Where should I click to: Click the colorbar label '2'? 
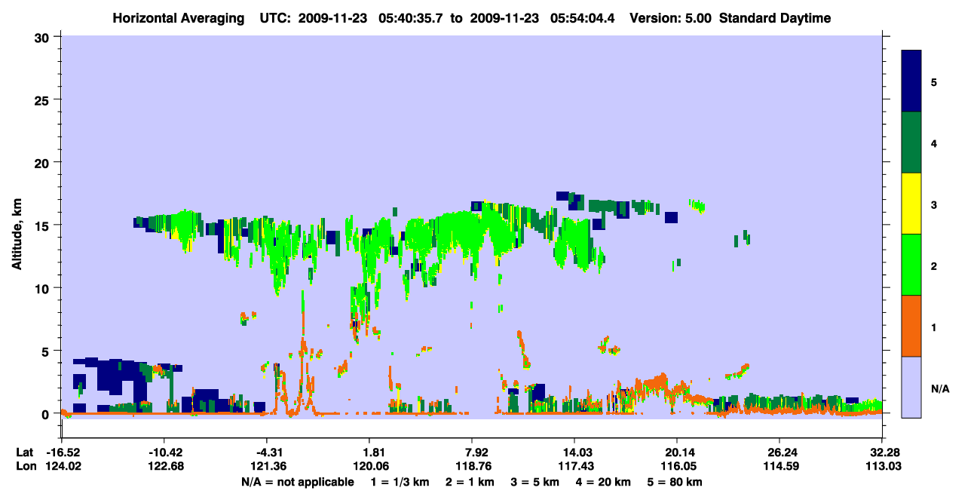pyautogui.click(x=934, y=266)
